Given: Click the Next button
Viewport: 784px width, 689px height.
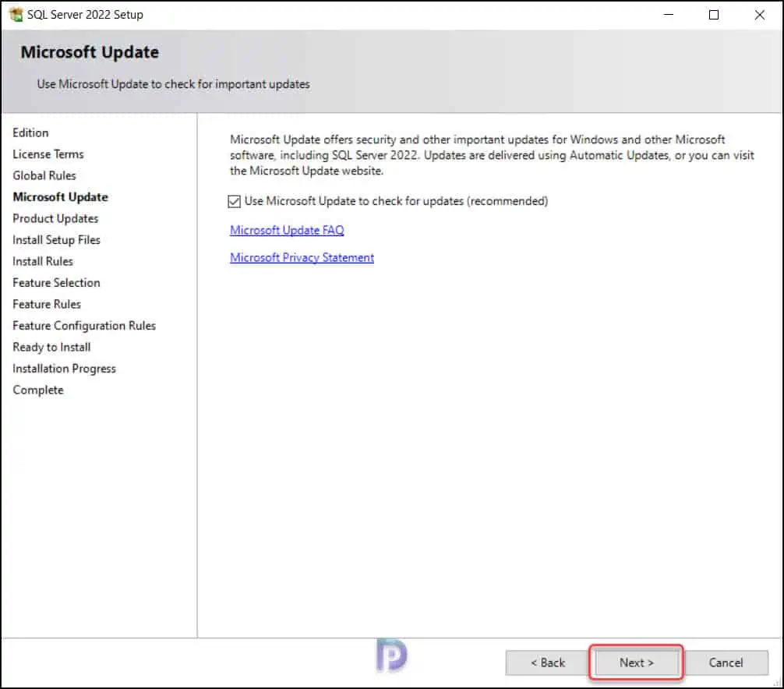Looking at the screenshot, I should click(x=636, y=662).
